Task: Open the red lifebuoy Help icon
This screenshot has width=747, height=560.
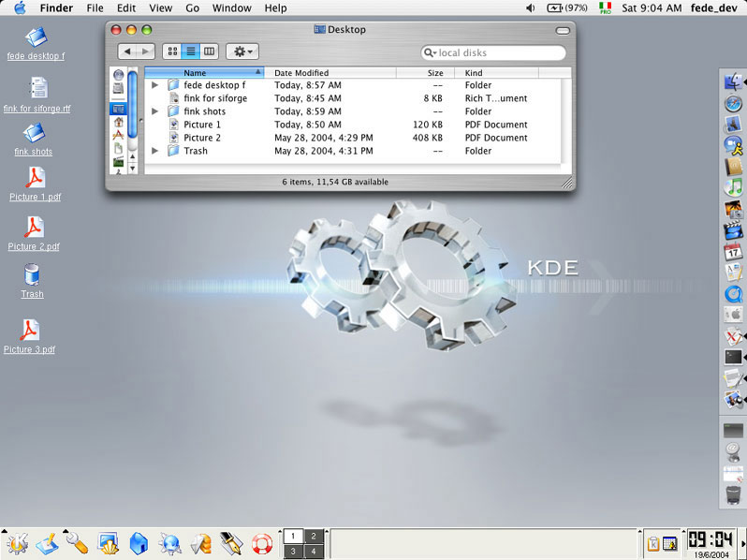Action: coord(262,544)
